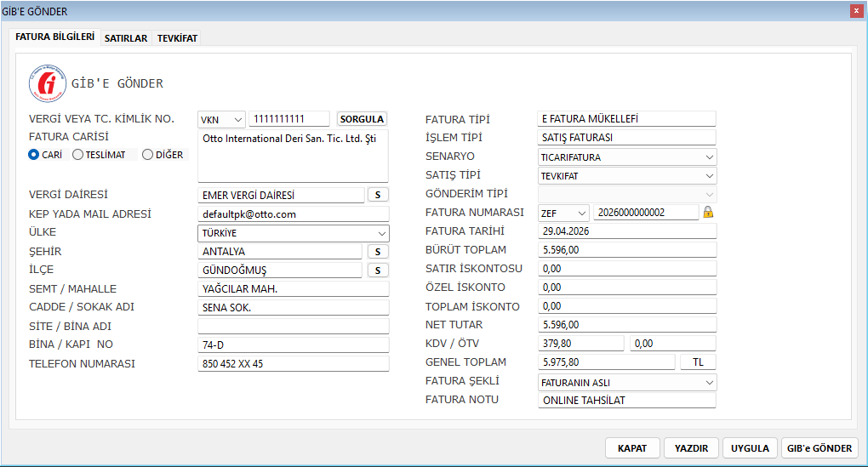Click the FATURA CARİSİ text area
Viewport: 868px width, 467px height.
pos(293,156)
